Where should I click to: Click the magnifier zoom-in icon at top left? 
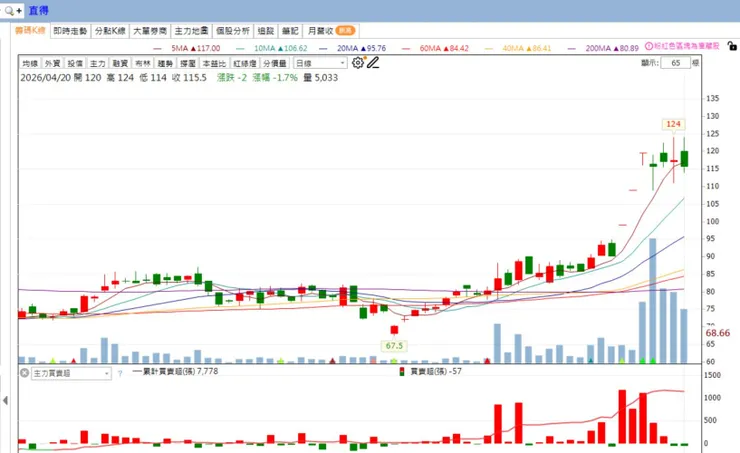point(9,10)
